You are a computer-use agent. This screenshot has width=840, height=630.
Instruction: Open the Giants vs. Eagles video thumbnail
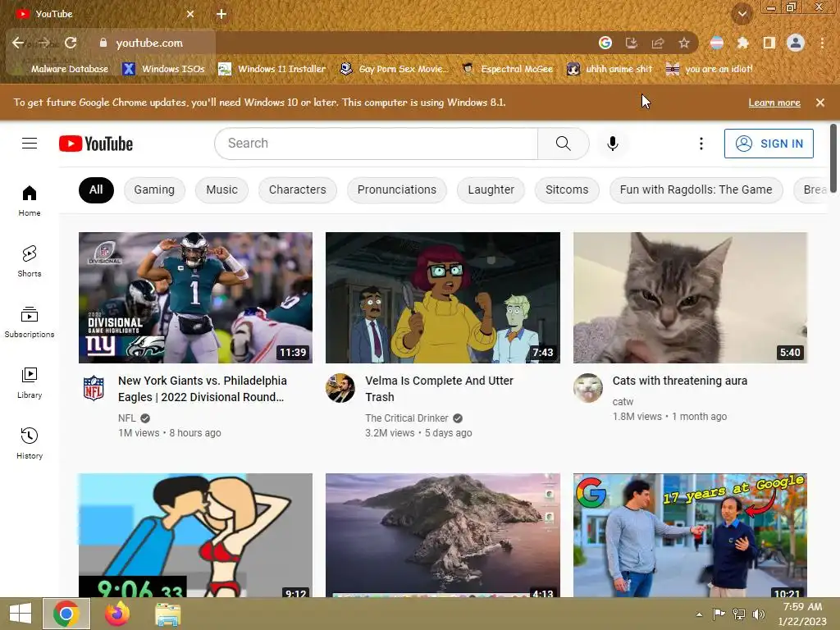point(195,298)
